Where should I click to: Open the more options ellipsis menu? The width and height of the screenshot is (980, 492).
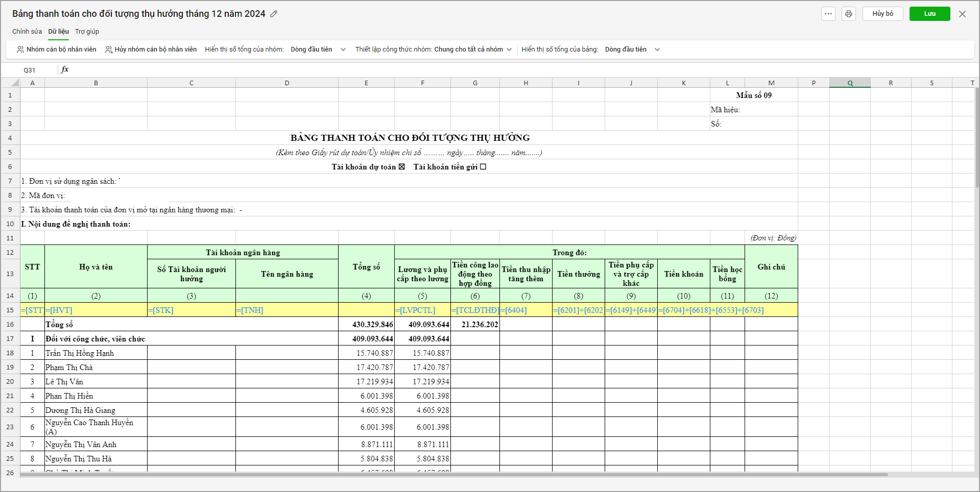coord(828,14)
